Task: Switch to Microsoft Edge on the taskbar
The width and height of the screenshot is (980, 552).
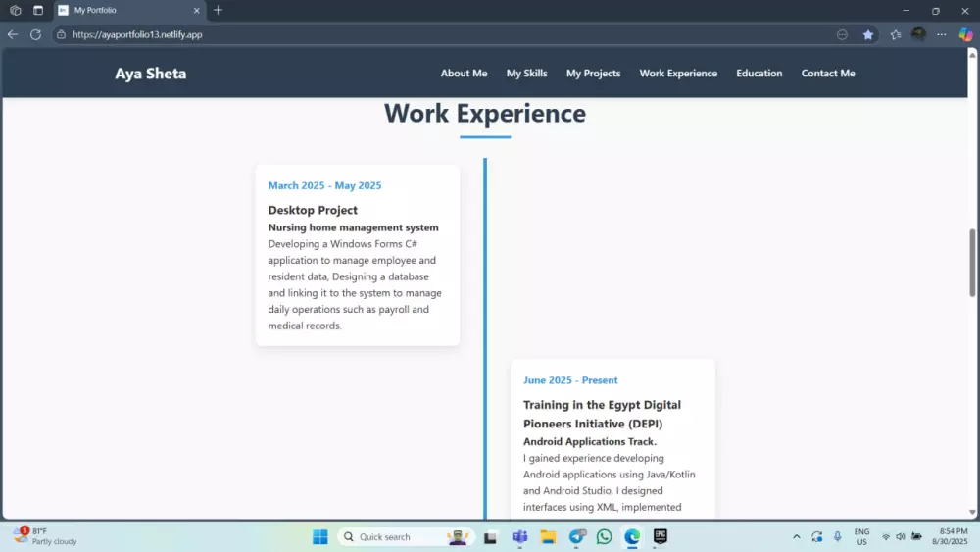Action: (x=632, y=537)
